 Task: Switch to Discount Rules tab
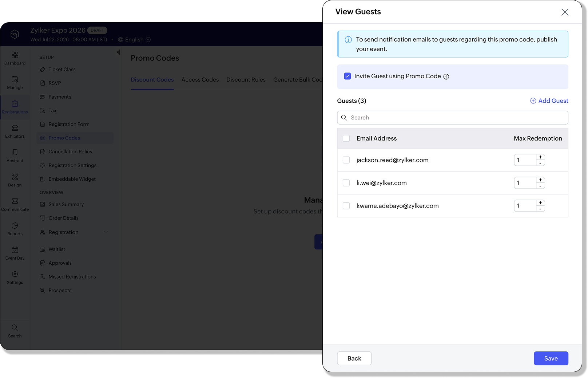tap(246, 80)
